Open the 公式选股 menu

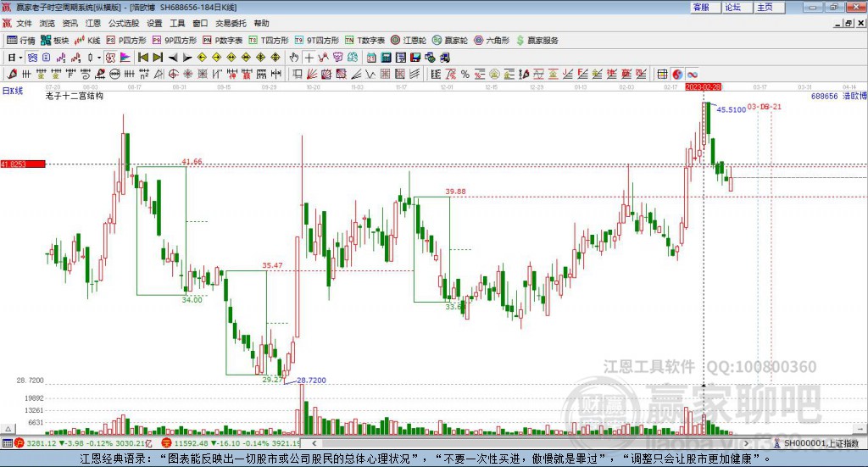124,23
